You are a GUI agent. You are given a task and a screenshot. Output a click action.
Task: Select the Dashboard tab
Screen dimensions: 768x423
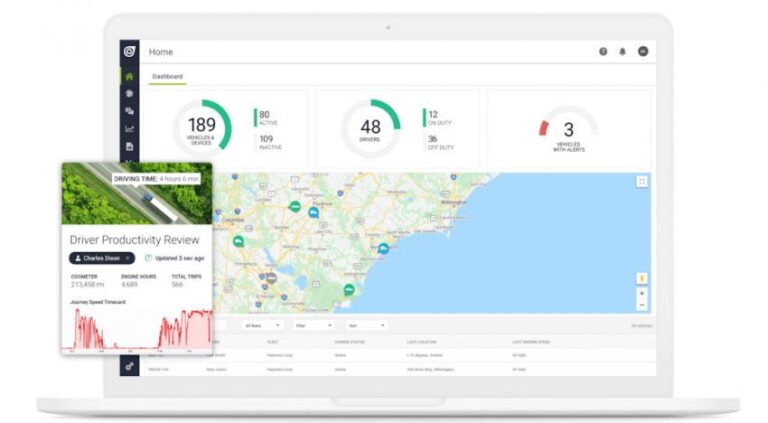point(167,76)
